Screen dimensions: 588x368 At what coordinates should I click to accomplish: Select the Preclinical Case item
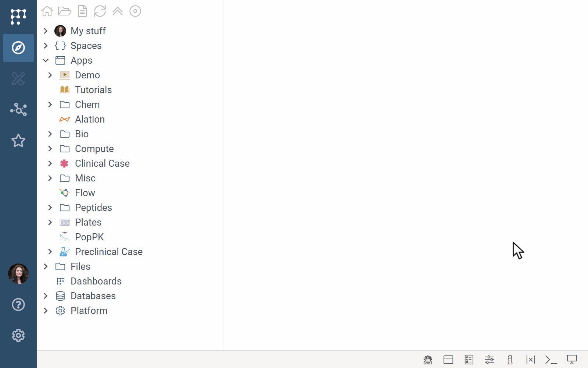tap(109, 252)
